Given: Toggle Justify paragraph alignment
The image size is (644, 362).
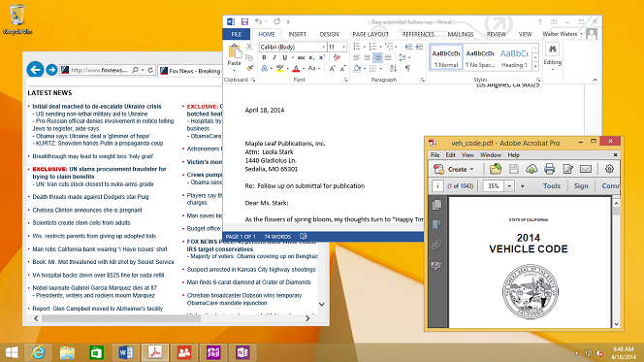Looking at the screenshot, I should pyautogui.click(x=388, y=57).
